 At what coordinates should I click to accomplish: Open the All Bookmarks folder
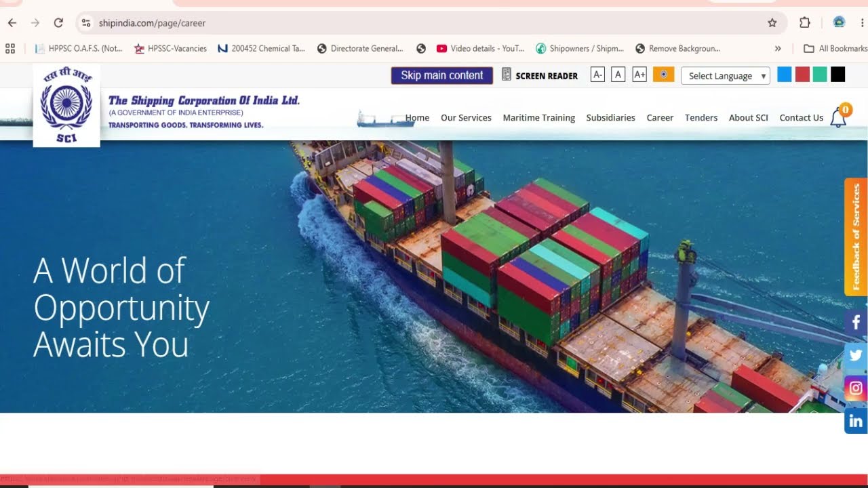click(835, 48)
